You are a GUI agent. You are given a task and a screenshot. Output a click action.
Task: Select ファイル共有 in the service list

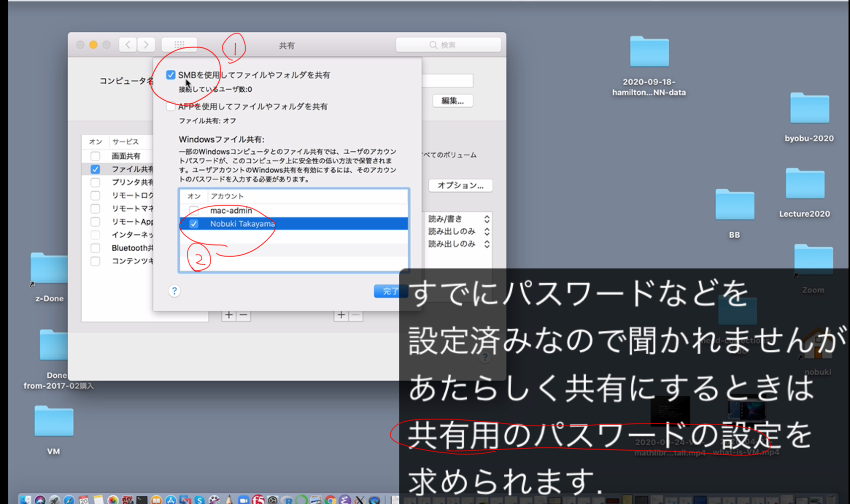(x=132, y=169)
